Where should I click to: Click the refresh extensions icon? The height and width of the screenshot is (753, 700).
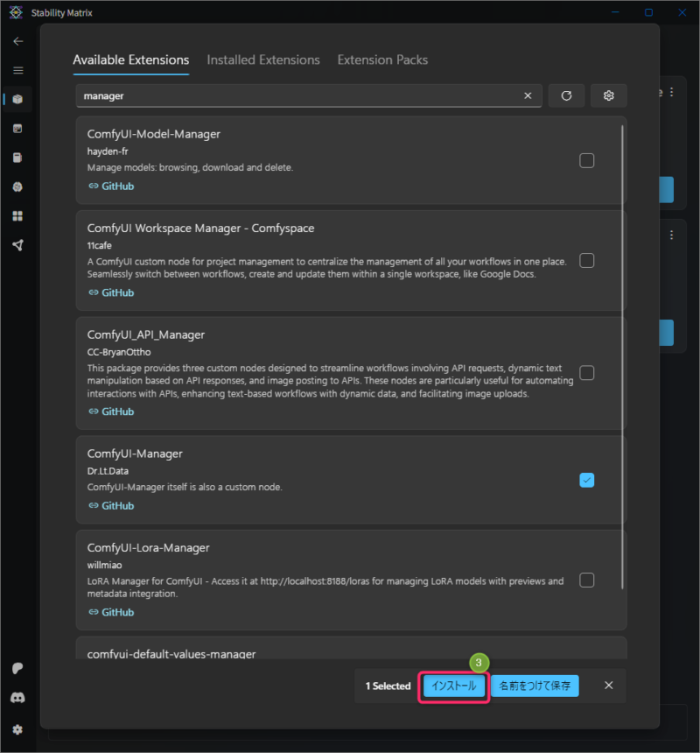click(x=566, y=95)
